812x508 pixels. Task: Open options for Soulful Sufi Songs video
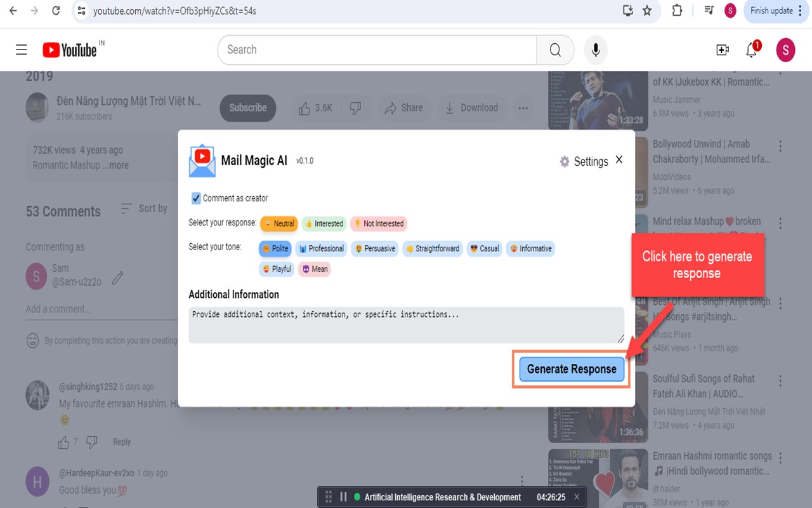(781, 381)
